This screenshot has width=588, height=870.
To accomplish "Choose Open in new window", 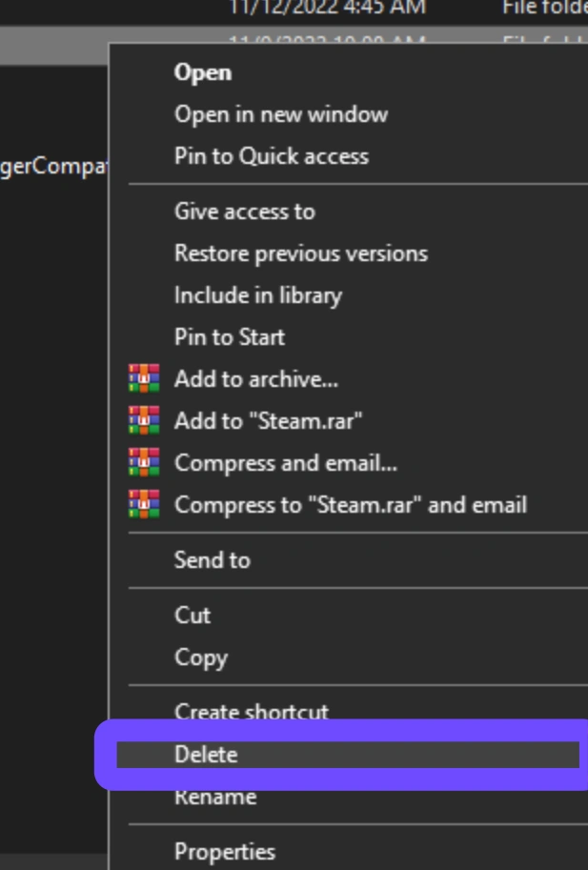I will [x=280, y=114].
